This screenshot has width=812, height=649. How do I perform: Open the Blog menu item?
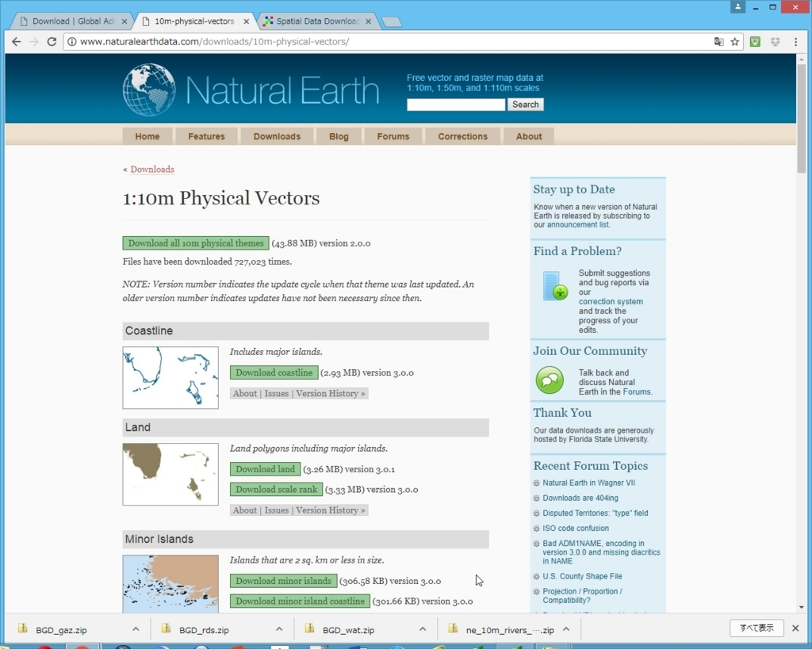coord(339,136)
